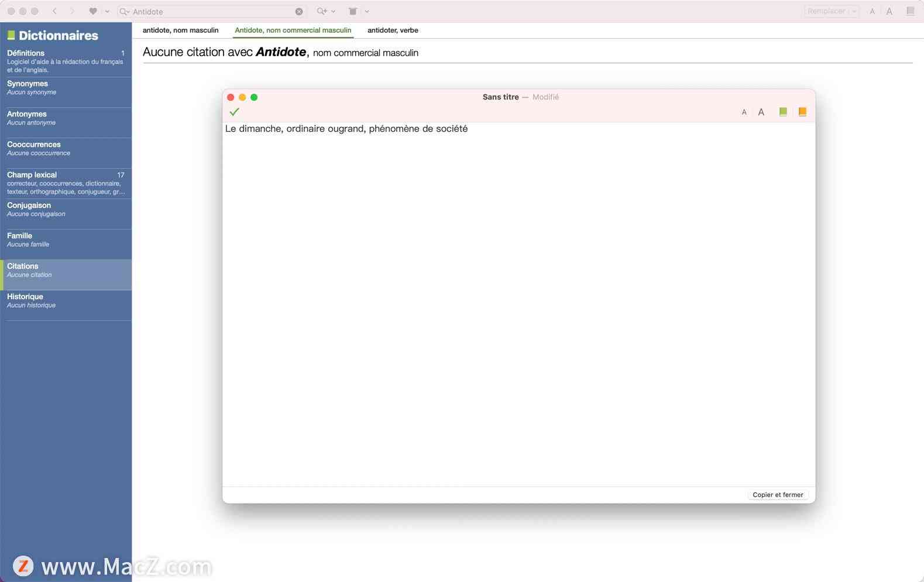Open the search options magnifier dropdown
924x582 pixels.
[x=125, y=11]
